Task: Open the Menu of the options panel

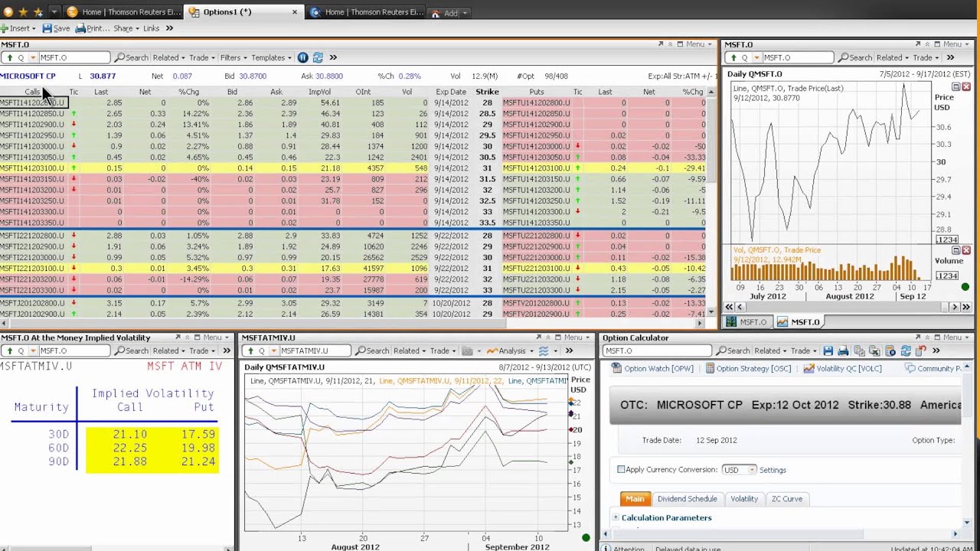Action: click(x=698, y=44)
